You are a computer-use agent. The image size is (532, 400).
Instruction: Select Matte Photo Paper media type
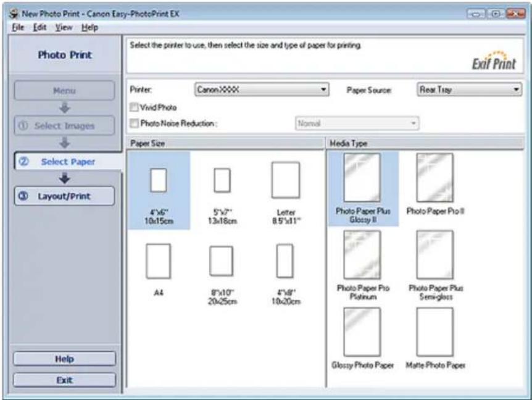(x=435, y=332)
